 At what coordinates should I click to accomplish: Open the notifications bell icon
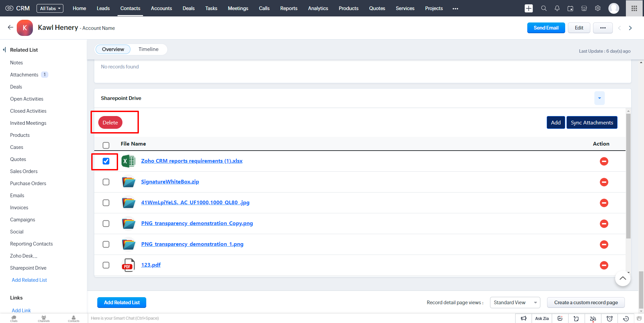(x=557, y=8)
